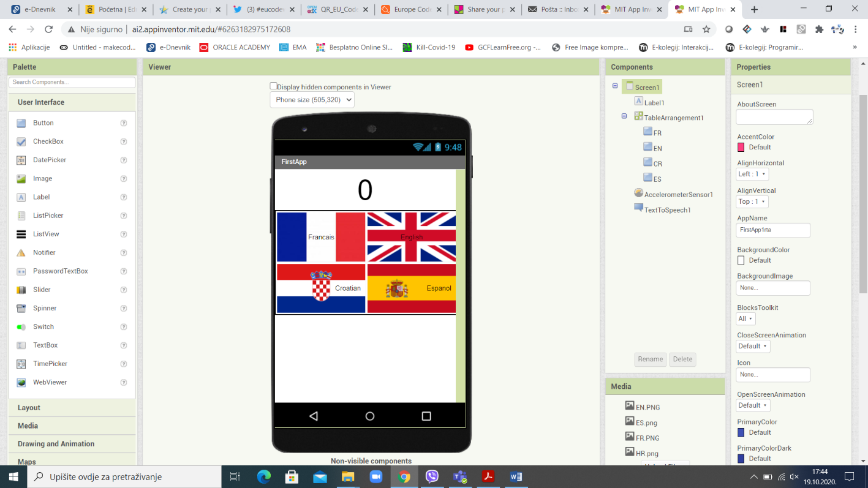Open Kill-Covid-19 bookmark
868x488 pixels.
429,47
